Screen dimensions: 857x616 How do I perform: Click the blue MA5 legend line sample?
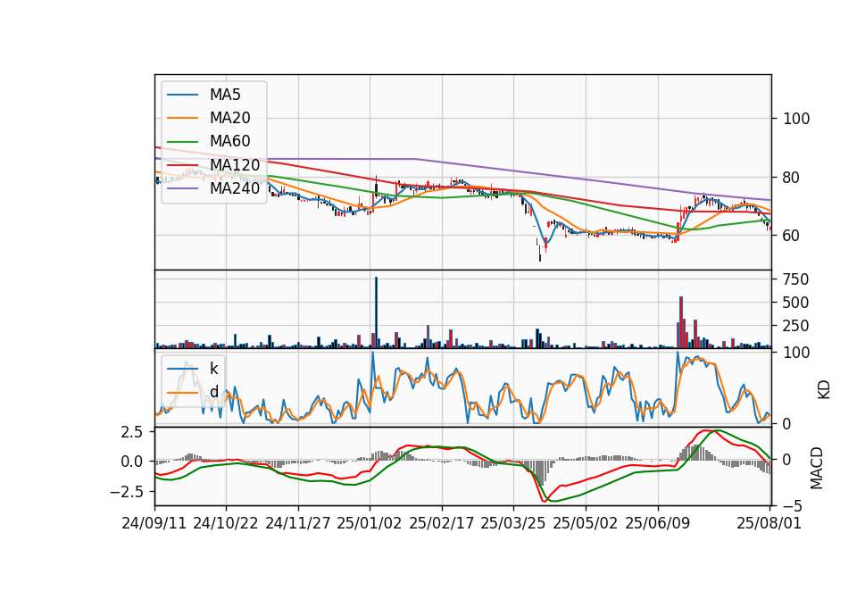pyautogui.click(x=182, y=96)
